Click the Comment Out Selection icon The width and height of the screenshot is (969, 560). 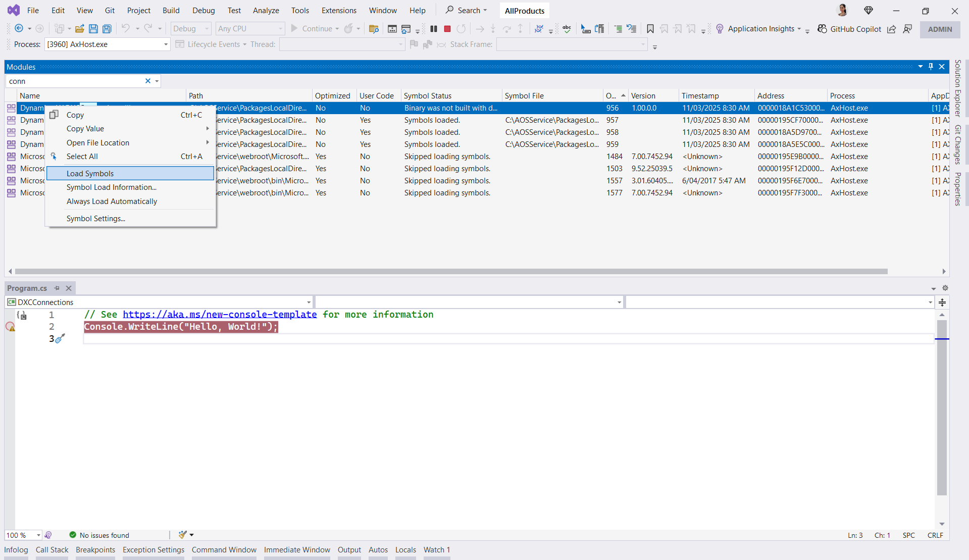(x=618, y=29)
